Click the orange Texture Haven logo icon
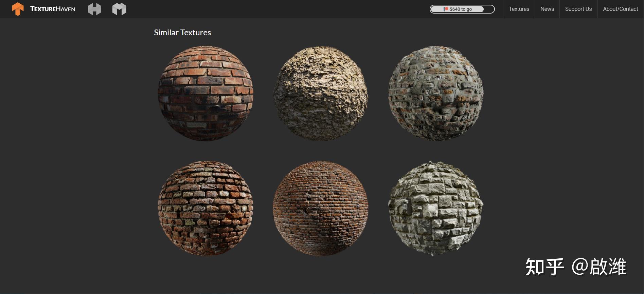The image size is (644, 294). (18, 9)
